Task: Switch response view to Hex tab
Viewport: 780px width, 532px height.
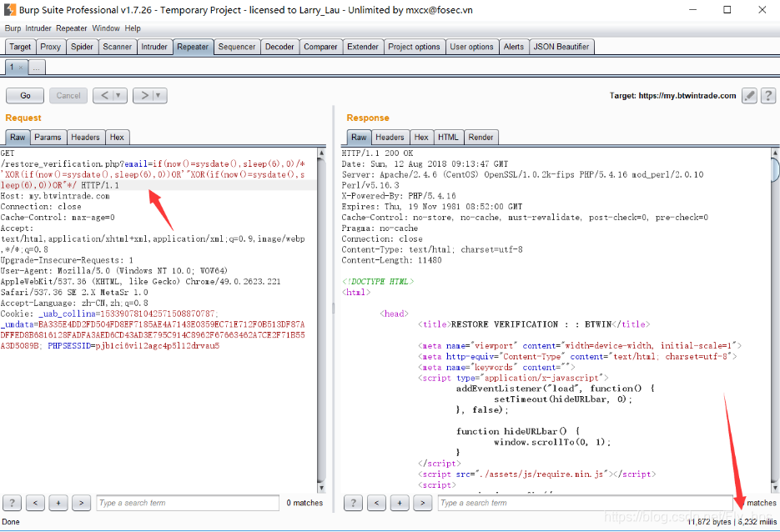Action: click(x=421, y=138)
